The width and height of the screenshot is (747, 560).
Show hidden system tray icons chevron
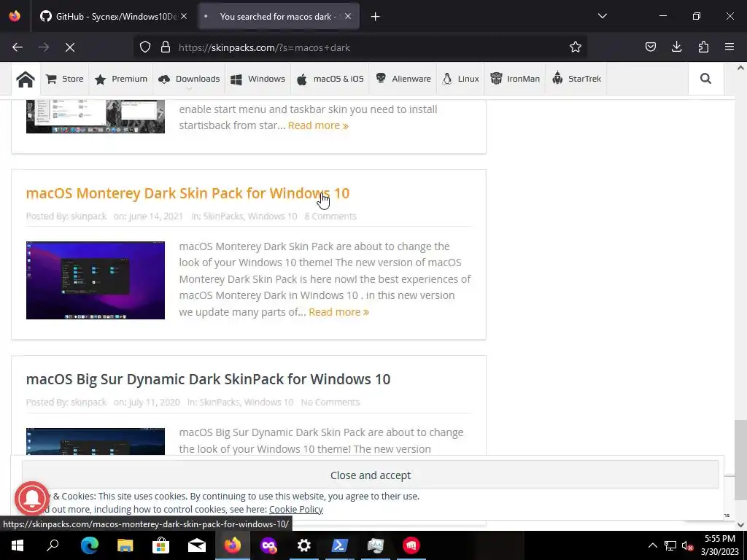653,545
